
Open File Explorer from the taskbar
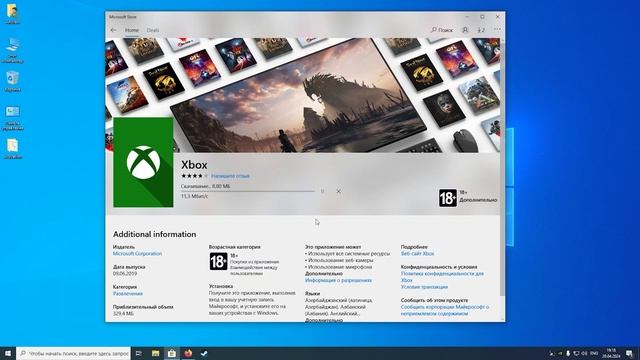click(156, 353)
